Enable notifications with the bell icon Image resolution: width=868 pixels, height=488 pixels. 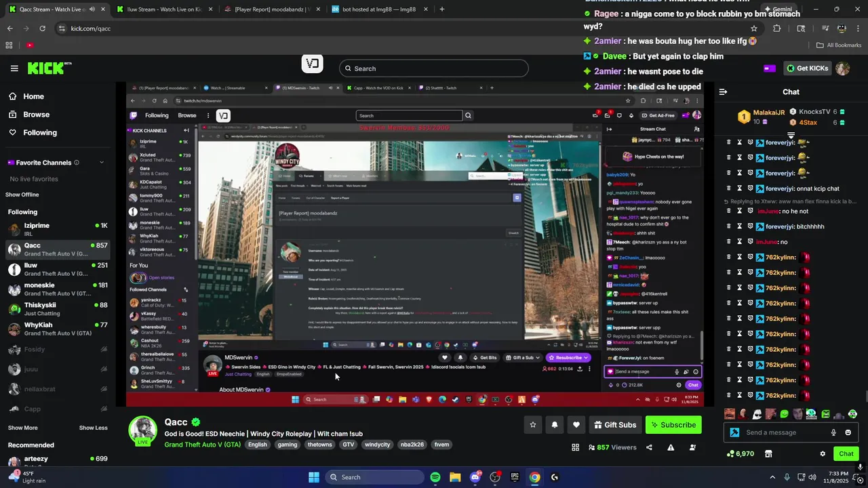pos(555,425)
